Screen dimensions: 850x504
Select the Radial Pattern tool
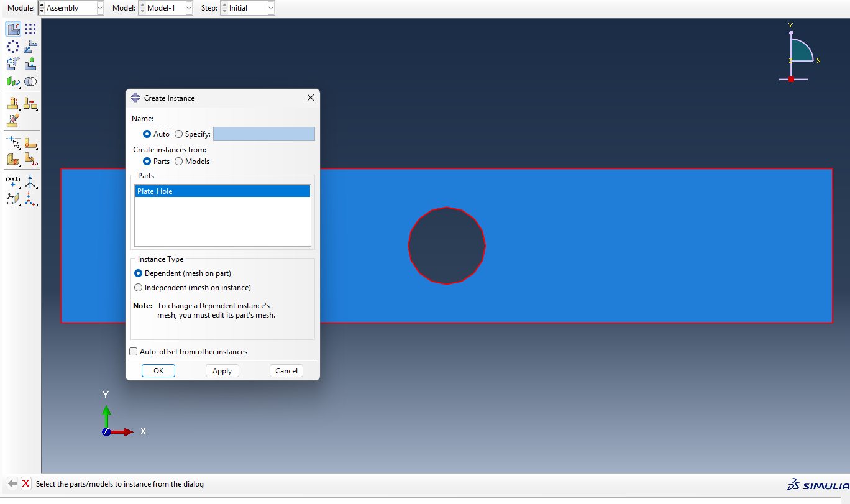point(13,47)
